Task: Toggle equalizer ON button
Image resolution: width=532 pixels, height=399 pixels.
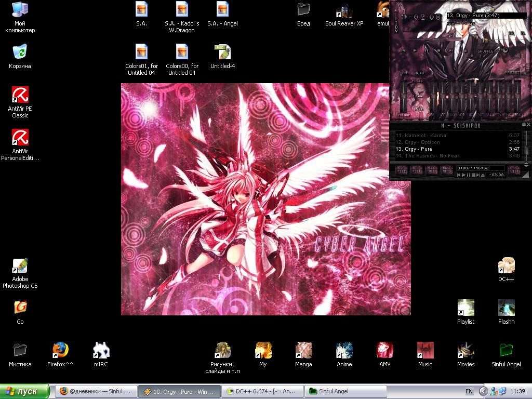Action: click(x=405, y=73)
